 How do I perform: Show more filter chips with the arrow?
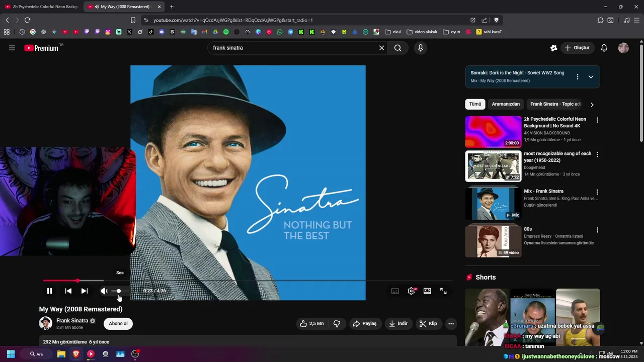click(592, 105)
